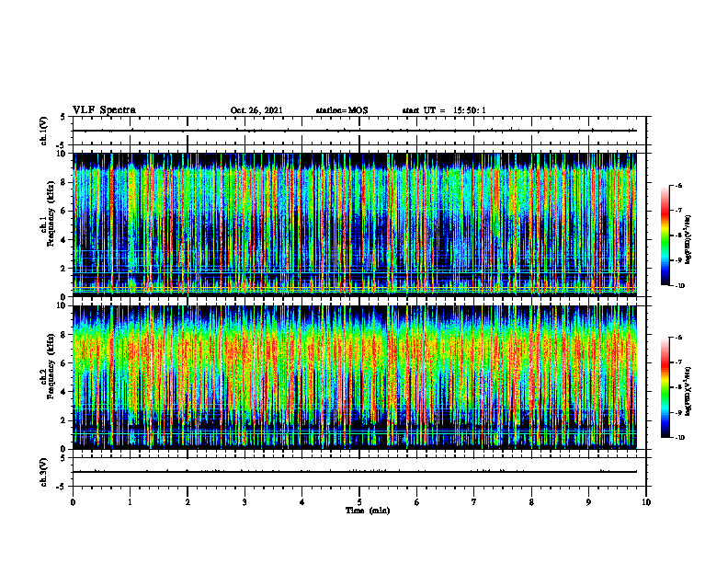Image resolution: width=728 pixels, height=563 pixels.
Task: Click time axis tick label "0"
Action: [73, 502]
